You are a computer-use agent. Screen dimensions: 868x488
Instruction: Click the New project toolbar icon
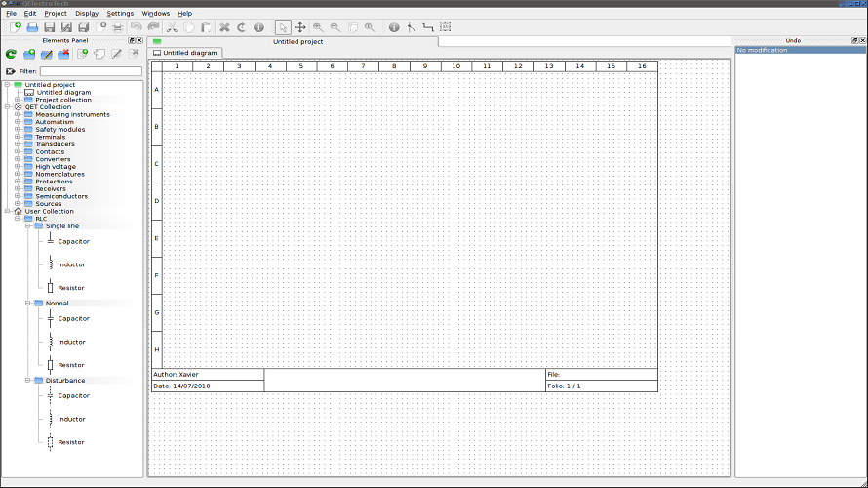pyautogui.click(x=16, y=27)
